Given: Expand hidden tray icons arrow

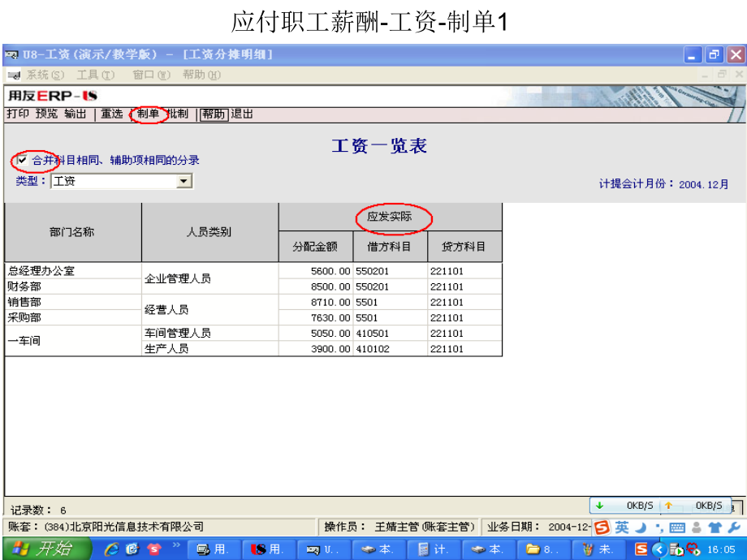Looking at the screenshot, I should pos(659,549).
